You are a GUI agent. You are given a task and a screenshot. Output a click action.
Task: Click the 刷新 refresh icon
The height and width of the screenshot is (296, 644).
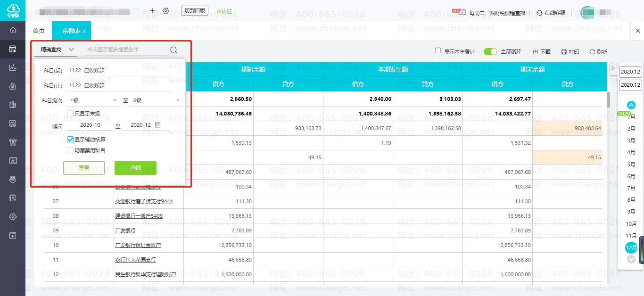point(592,52)
